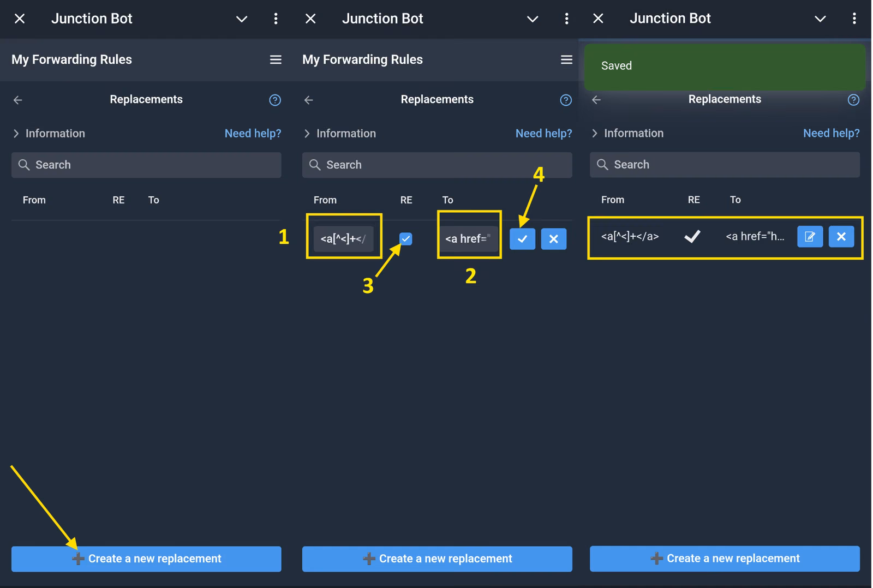Open Need help? link in left panel

tap(253, 134)
